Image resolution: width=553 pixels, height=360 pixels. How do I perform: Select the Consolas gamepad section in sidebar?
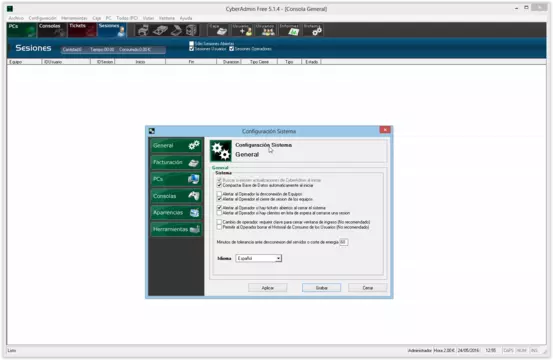176,196
